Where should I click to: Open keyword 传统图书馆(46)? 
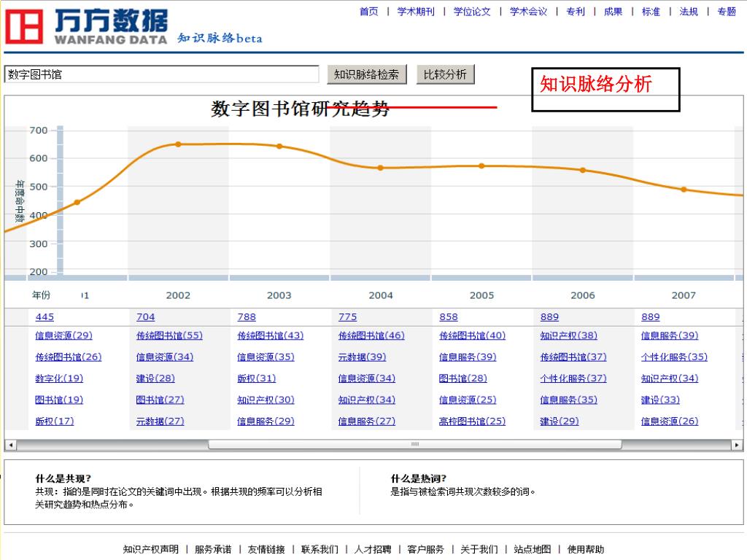click(371, 335)
